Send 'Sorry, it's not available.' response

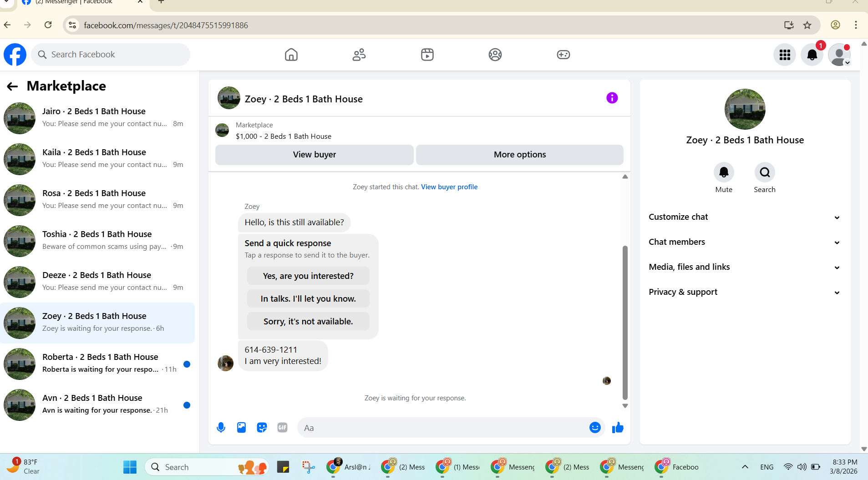pos(308,322)
